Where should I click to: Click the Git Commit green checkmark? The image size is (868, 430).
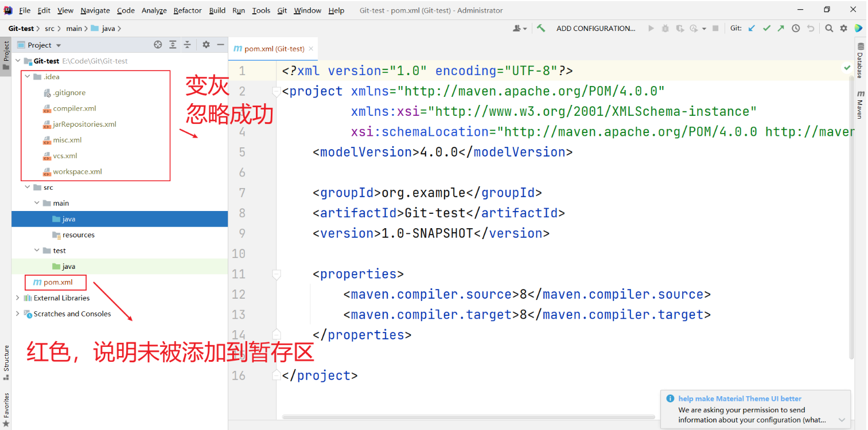[x=766, y=28]
